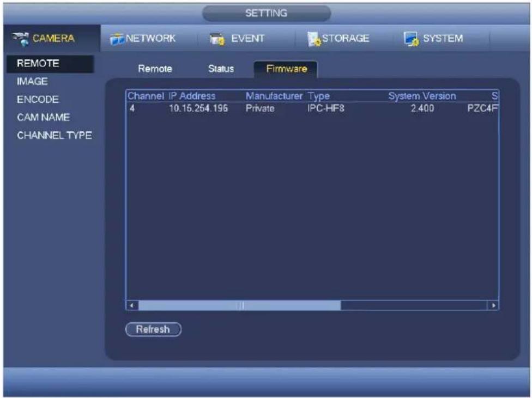
Task: Switch to the Status sub-tab
Action: click(221, 69)
